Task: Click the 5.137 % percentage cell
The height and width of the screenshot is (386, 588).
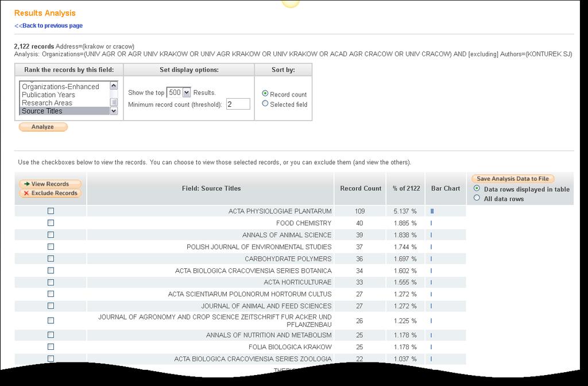Action: click(x=405, y=211)
